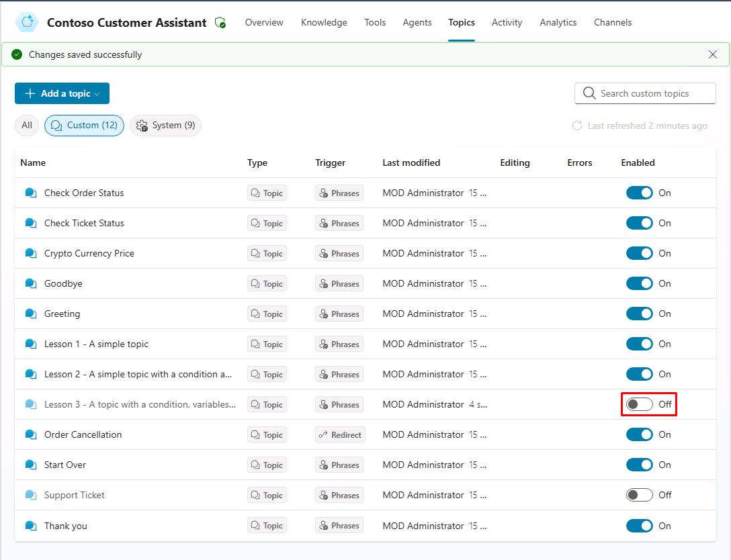Click chat icon for Support Ticket row
This screenshot has height=560, width=731.
click(31, 496)
